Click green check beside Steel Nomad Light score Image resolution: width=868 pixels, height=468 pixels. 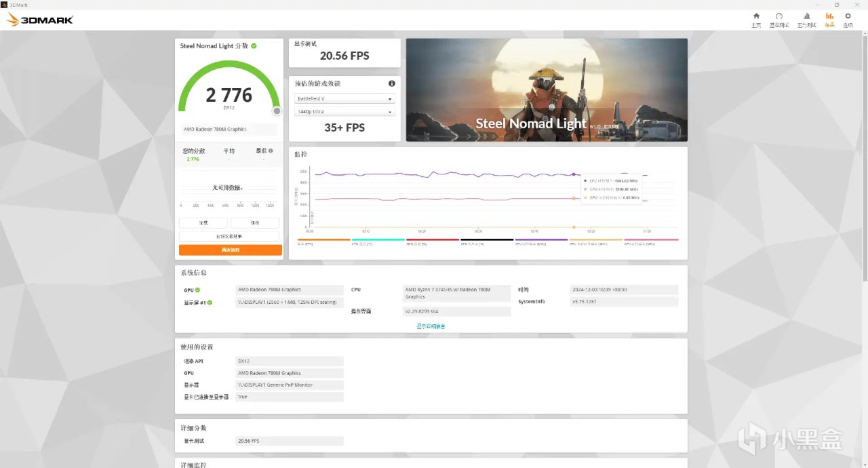254,46
